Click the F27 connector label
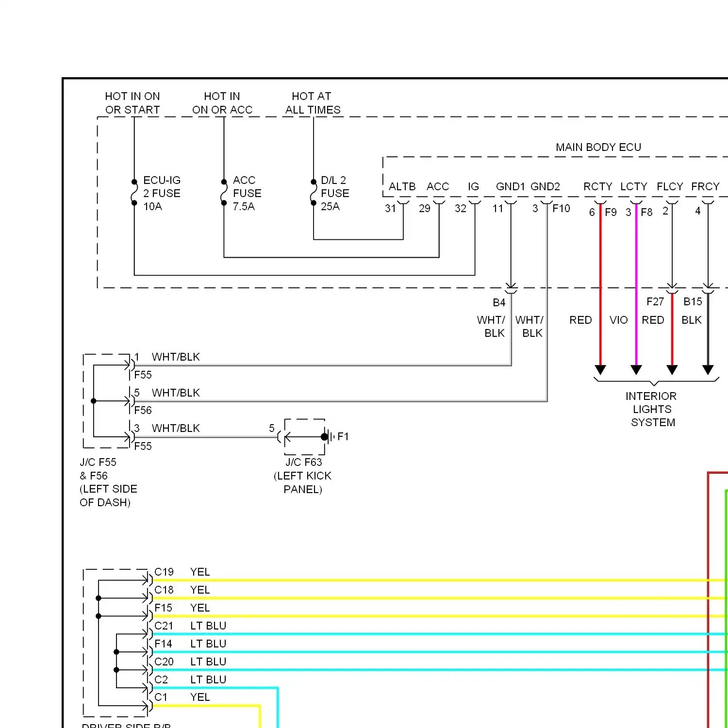Viewport: 728px width, 728px height. click(655, 301)
